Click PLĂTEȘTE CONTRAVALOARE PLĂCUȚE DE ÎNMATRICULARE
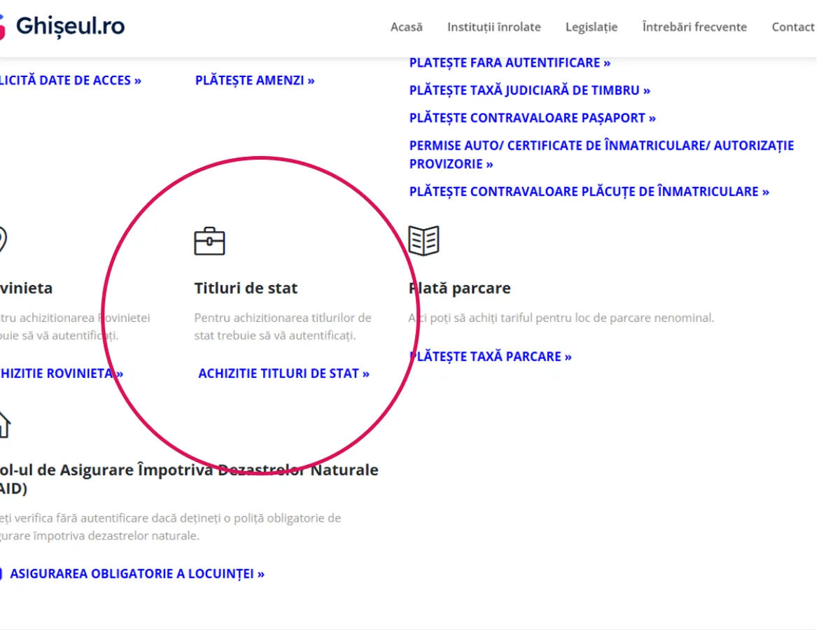Screen dimensions: 840x630 [589, 192]
